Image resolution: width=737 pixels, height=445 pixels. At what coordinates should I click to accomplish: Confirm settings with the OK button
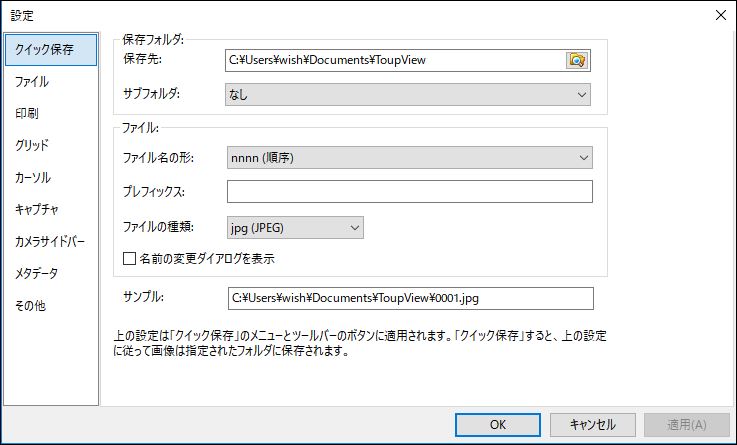coord(498,425)
